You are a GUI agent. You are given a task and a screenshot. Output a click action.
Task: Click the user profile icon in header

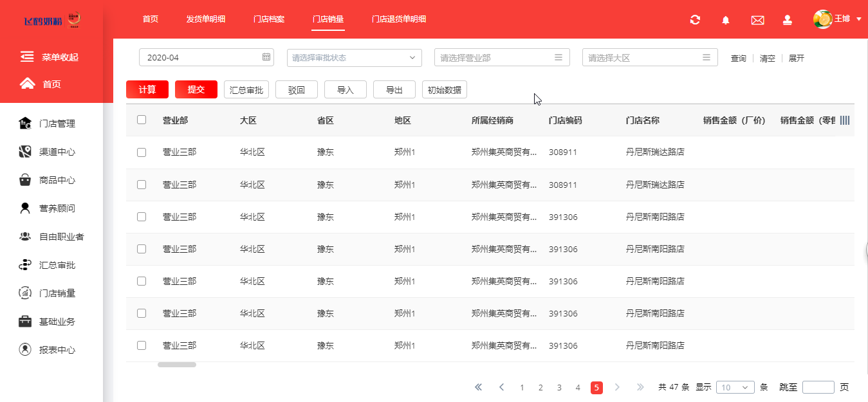click(x=788, y=20)
